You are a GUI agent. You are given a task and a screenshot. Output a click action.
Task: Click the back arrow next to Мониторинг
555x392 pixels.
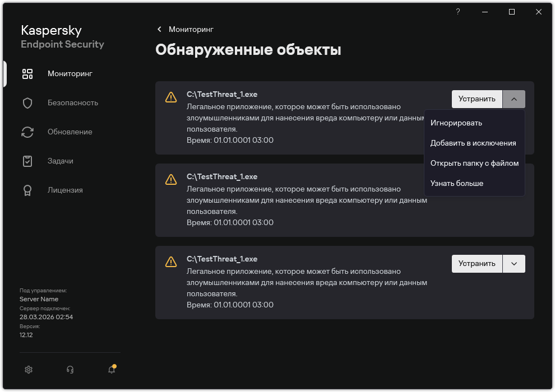click(x=159, y=29)
